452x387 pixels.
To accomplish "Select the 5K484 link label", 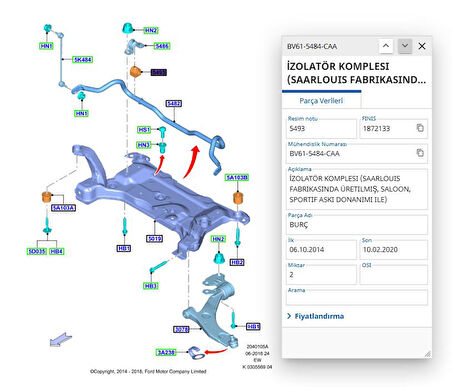I will tap(83, 60).
